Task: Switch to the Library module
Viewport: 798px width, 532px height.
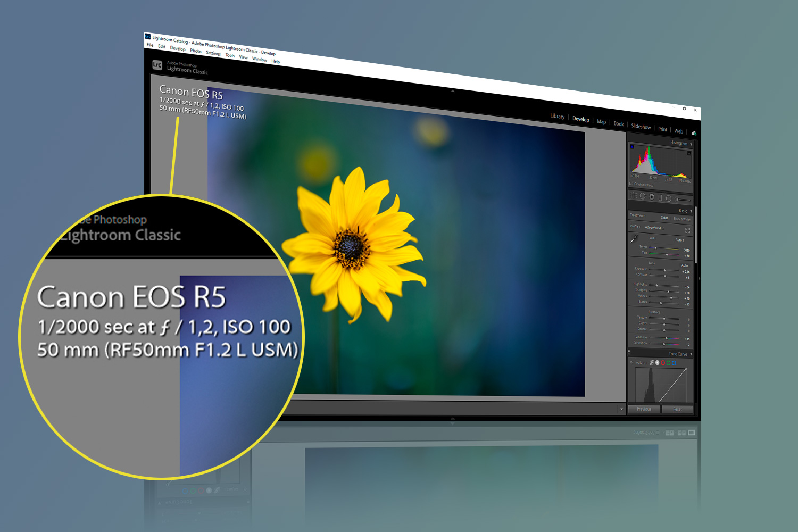Action: click(x=556, y=117)
